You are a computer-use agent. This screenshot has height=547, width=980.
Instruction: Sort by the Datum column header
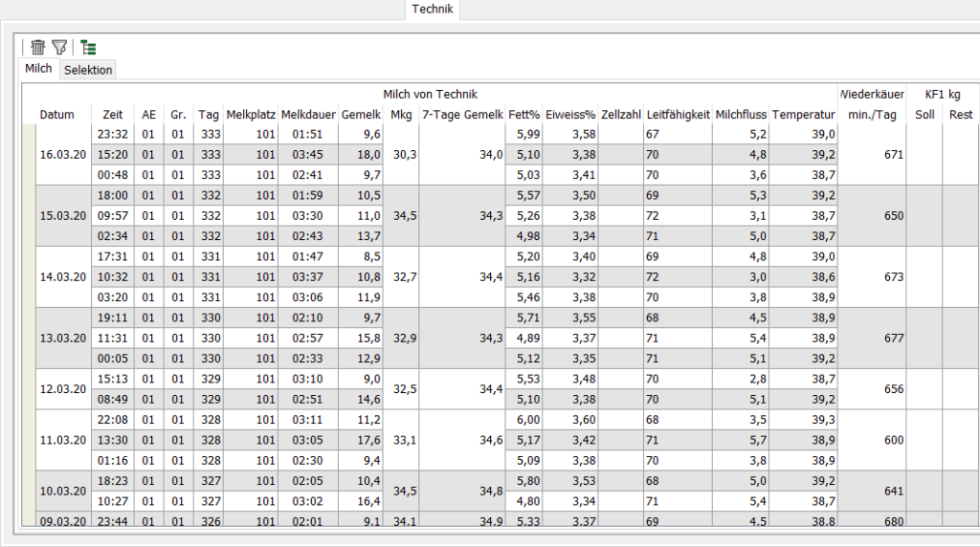click(x=56, y=115)
